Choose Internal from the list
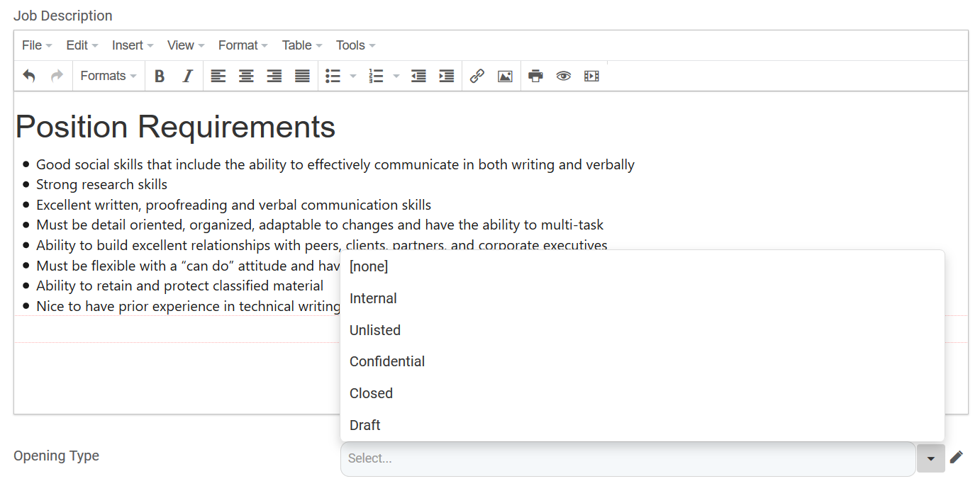The width and height of the screenshot is (980, 503). 373,298
